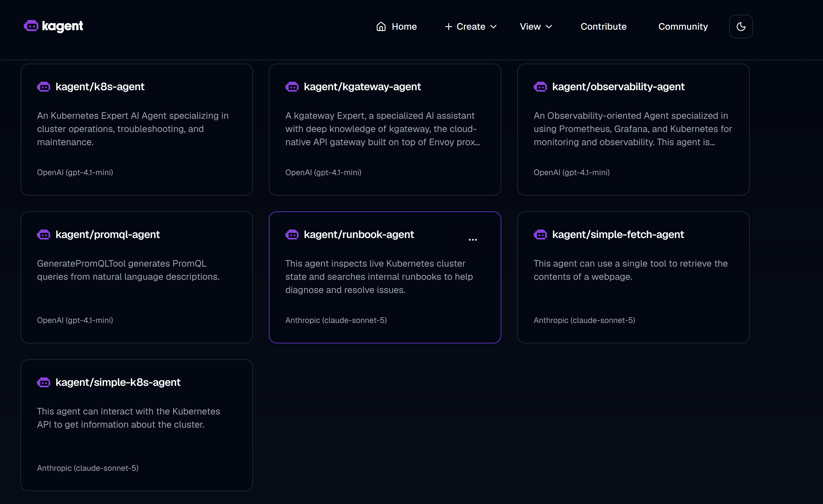Open the kagent/runbook-agent card title
The image size is (823, 504).
359,235
